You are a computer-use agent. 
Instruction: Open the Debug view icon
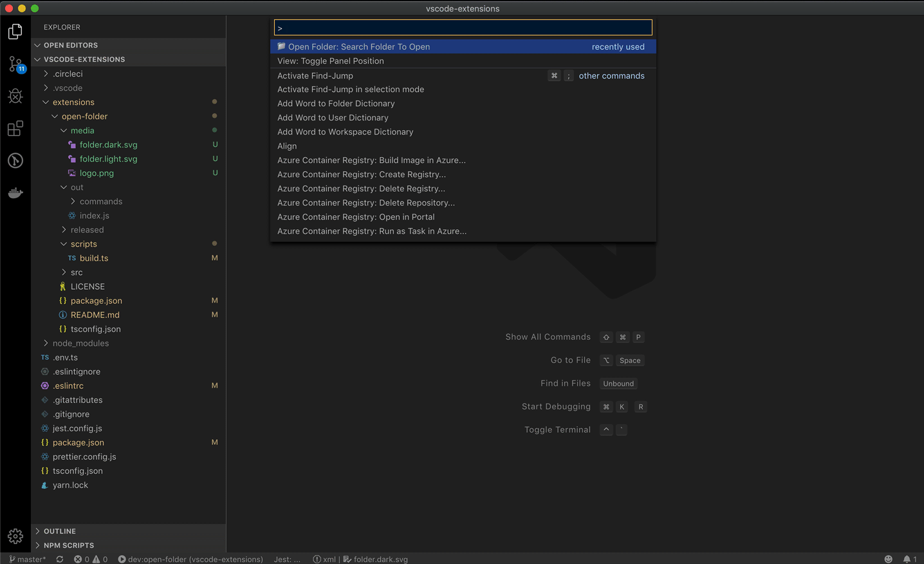coord(15,96)
